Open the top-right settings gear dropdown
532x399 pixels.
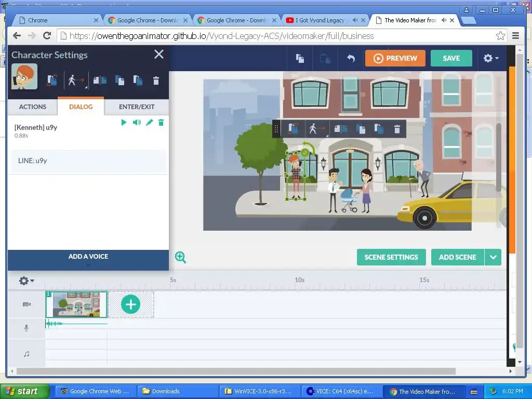[x=490, y=58]
